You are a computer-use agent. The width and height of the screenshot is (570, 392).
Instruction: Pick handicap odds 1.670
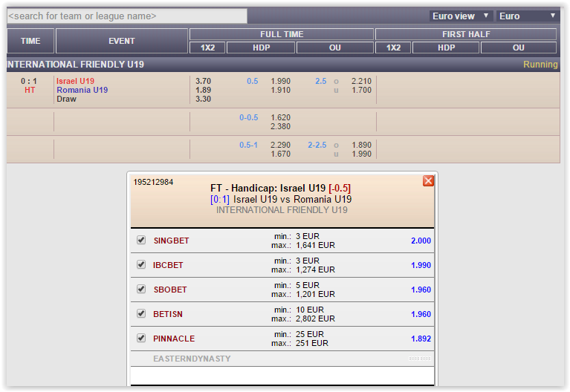pos(280,154)
